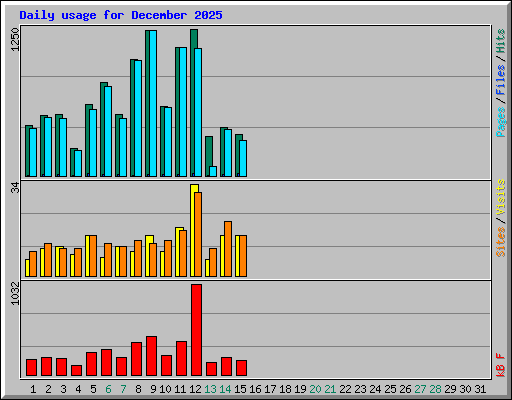Click the 1032 axis value label
This screenshot has height=400, width=512.
coord(15,294)
